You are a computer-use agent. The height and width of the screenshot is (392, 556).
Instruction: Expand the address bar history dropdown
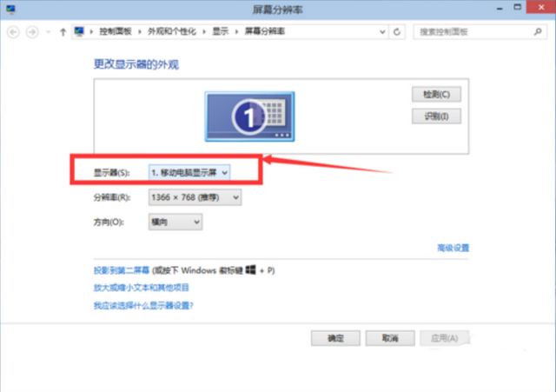(x=381, y=31)
